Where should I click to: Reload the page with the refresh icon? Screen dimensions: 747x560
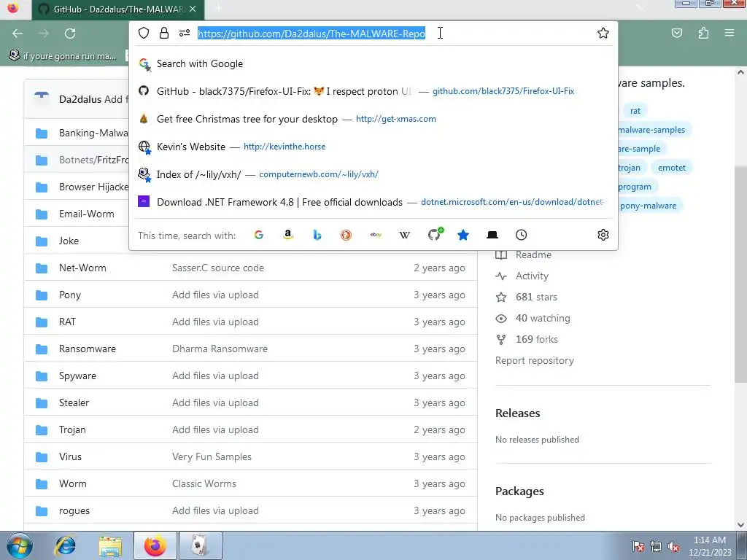70,34
